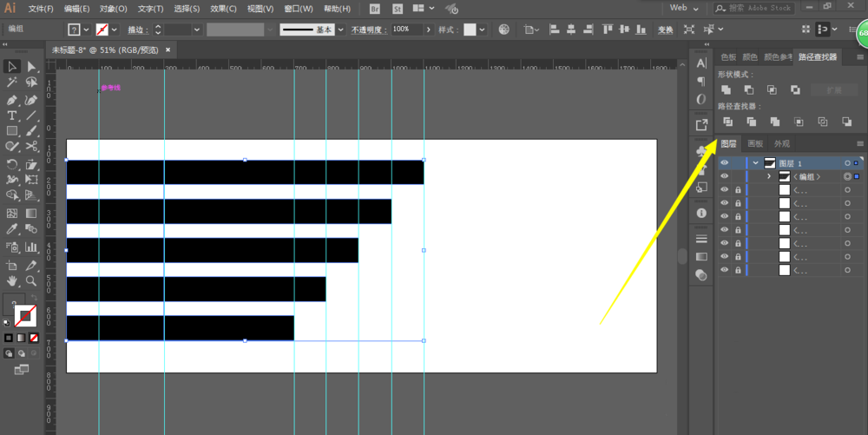Click the 图层 1 target circle

click(x=847, y=163)
